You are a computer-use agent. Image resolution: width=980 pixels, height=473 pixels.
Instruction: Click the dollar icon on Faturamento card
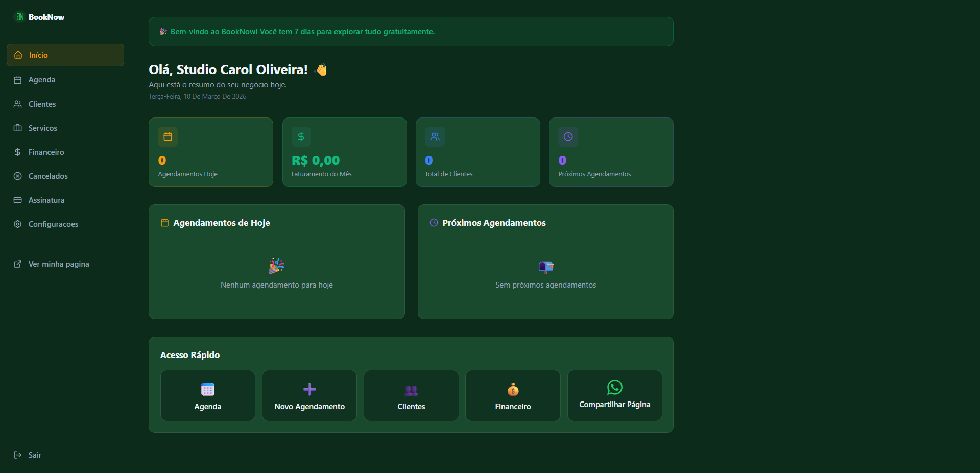[301, 137]
